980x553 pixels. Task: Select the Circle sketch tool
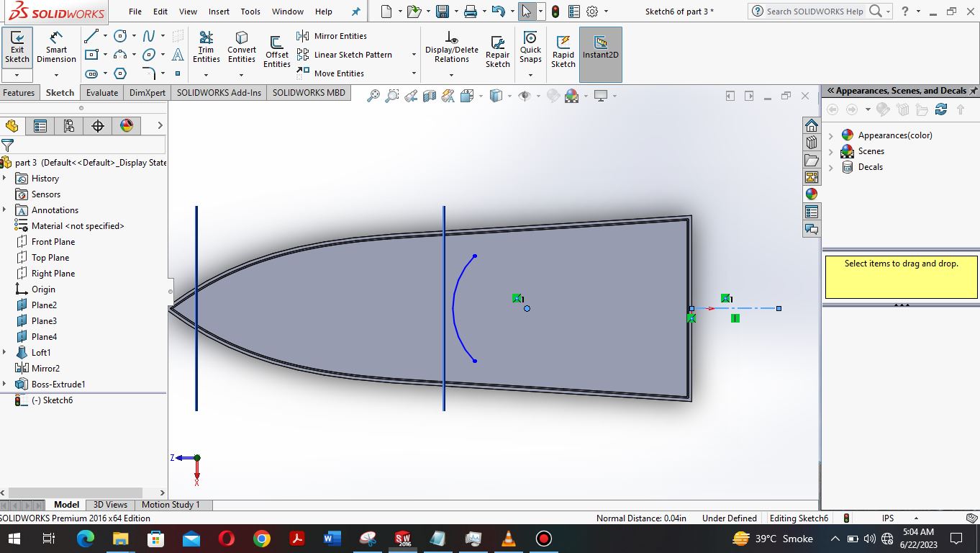(x=120, y=36)
